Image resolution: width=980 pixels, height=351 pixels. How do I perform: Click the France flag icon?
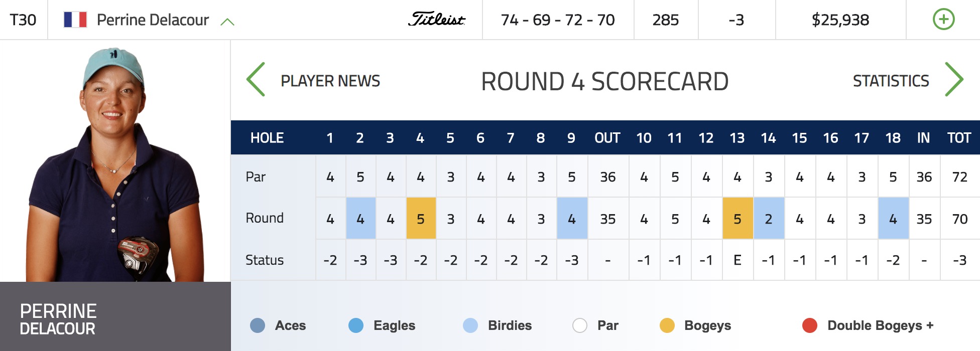75,20
